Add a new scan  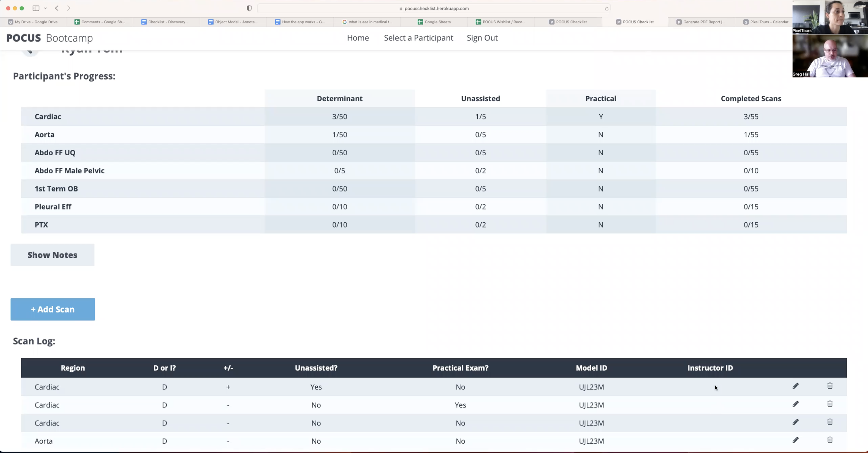pyautogui.click(x=53, y=309)
